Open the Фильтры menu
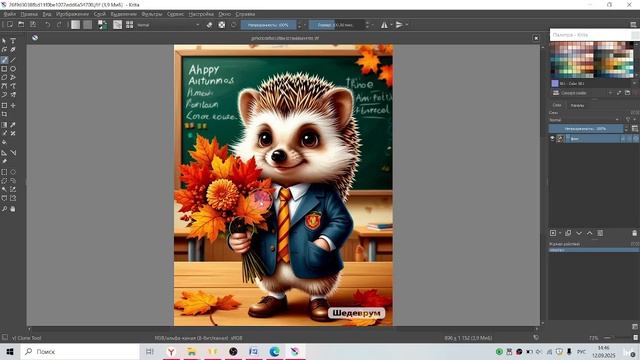This screenshot has height=360, width=640. tap(152, 14)
